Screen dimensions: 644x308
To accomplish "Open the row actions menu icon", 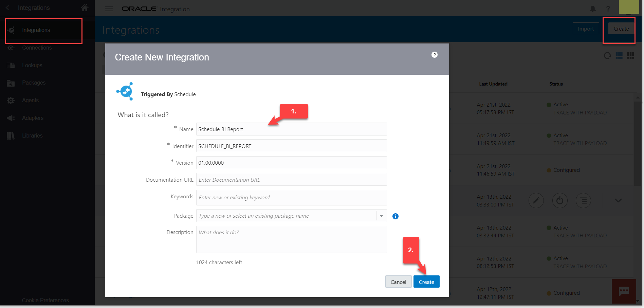I will (583, 201).
